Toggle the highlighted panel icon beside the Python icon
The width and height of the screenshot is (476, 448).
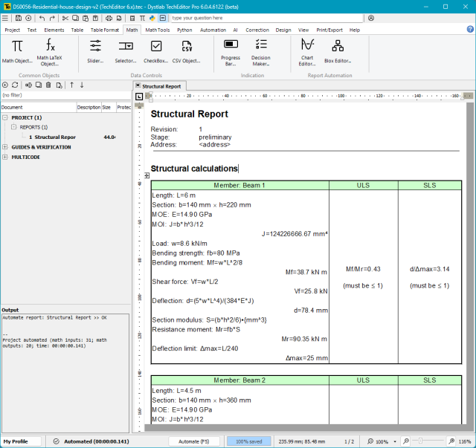pyautogui.click(x=163, y=18)
